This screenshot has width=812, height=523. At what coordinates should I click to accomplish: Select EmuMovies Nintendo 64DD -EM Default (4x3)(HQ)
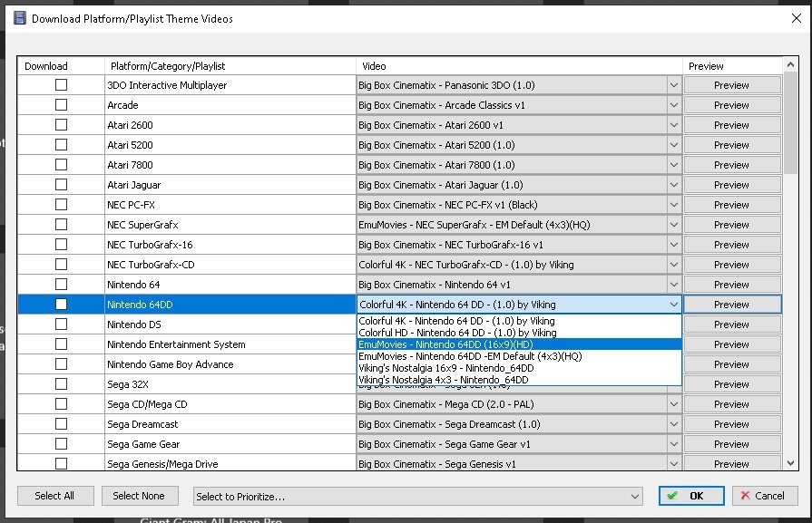520,356
